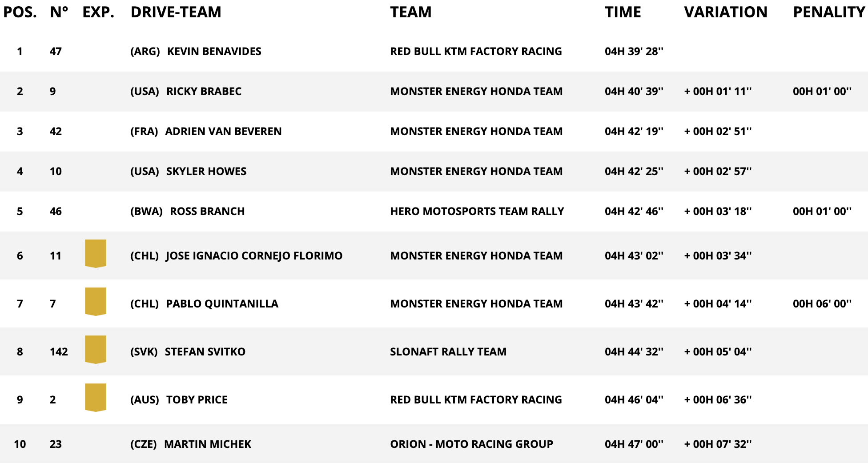Click the TIME column header

(623, 12)
